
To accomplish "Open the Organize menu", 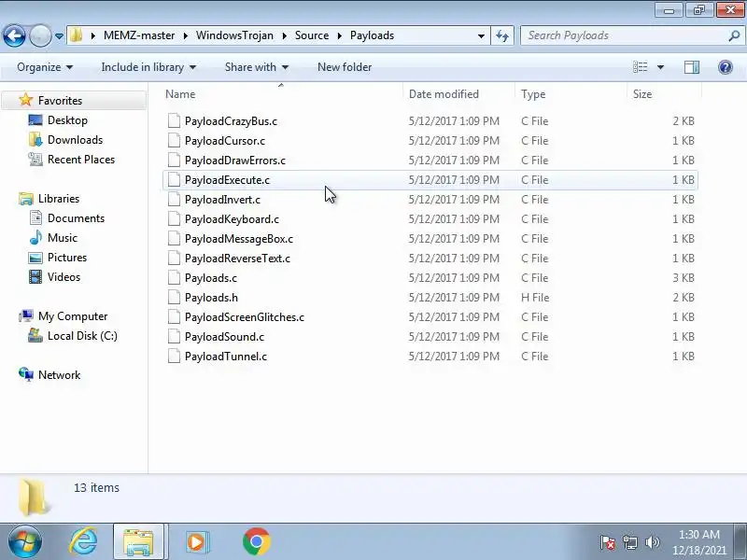I will 45,67.
